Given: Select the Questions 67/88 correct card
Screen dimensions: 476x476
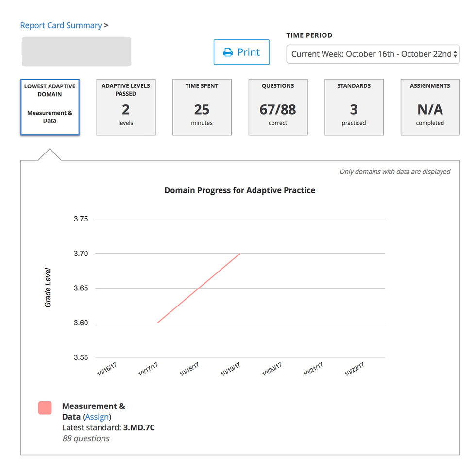Looking at the screenshot, I should pyautogui.click(x=278, y=107).
